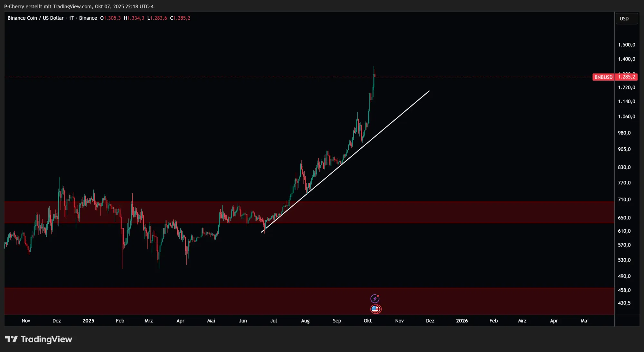Click the 710,0 price scale label

[x=624, y=199]
